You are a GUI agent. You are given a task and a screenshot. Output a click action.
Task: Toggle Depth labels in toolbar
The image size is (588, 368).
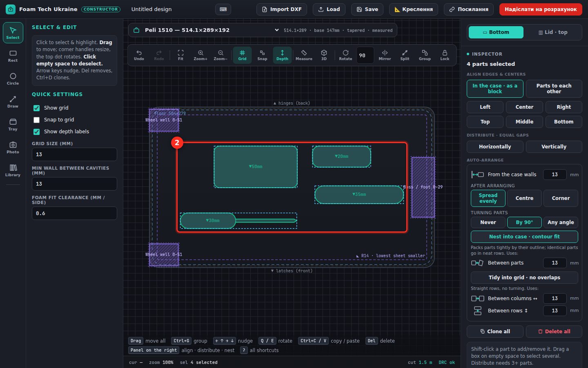pyautogui.click(x=282, y=55)
